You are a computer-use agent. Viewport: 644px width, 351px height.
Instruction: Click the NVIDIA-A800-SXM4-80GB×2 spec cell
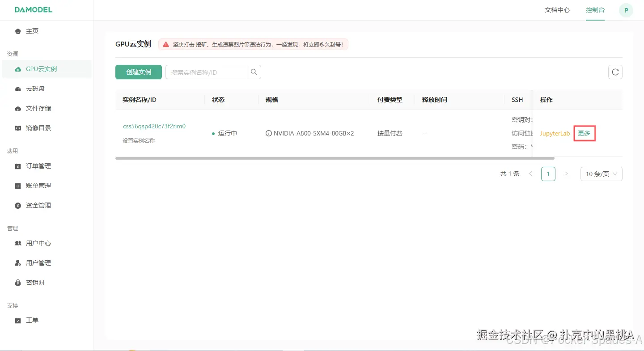(x=314, y=133)
